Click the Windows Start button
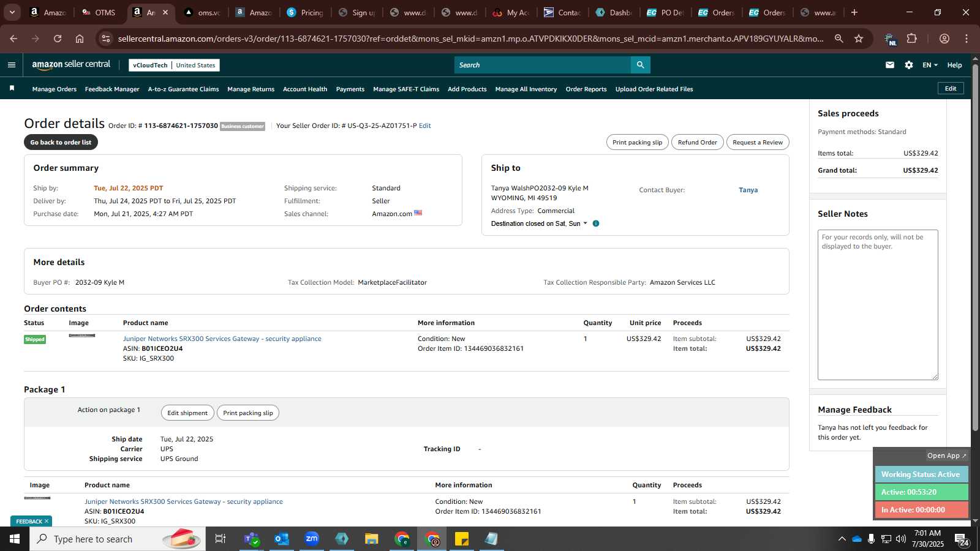The height and width of the screenshot is (551, 980). point(15,539)
